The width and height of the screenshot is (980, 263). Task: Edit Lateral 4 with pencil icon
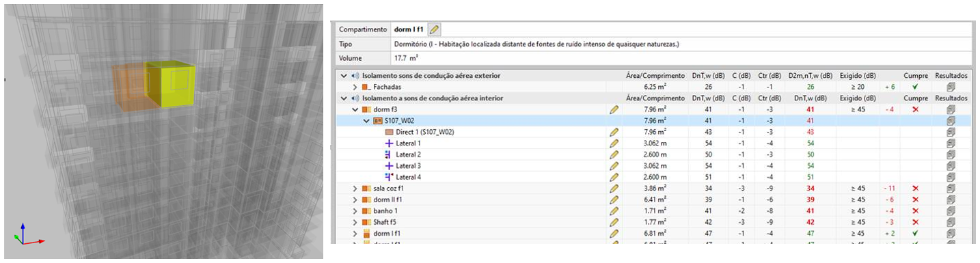pyautogui.click(x=614, y=177)
